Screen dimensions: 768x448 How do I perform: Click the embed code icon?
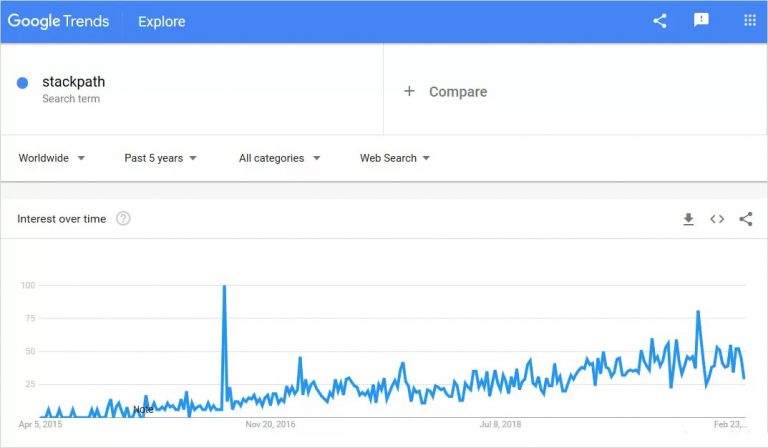click(717, 219)
